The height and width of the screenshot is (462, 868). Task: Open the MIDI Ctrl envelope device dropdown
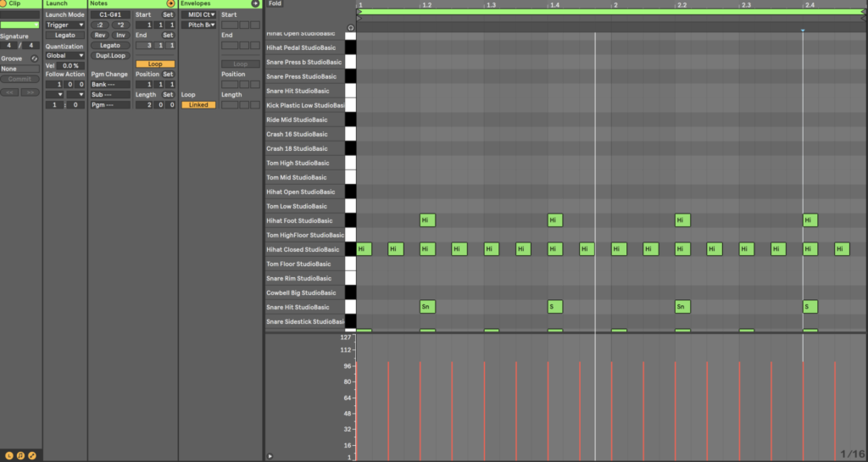(200, 15)
